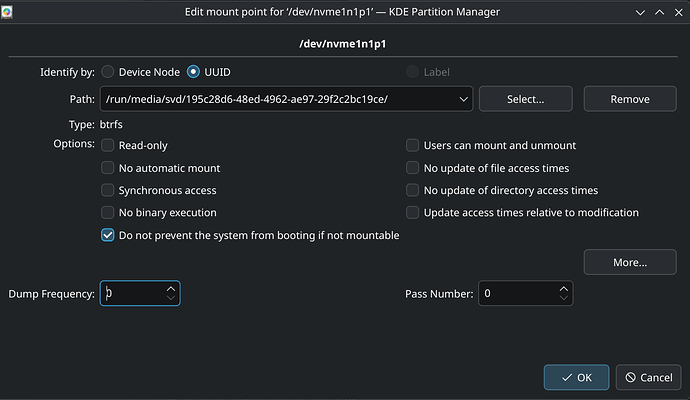Decrease Dump Frequency with down arrow
This screenshot has width=690, height=400.
pyautogui.click(x=171, y=298)
